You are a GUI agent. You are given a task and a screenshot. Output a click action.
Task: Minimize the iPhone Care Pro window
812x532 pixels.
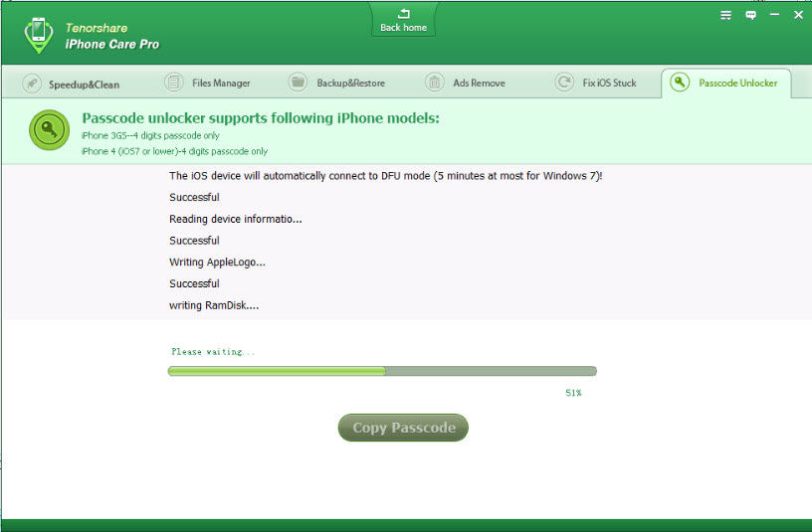click(775, 15)
